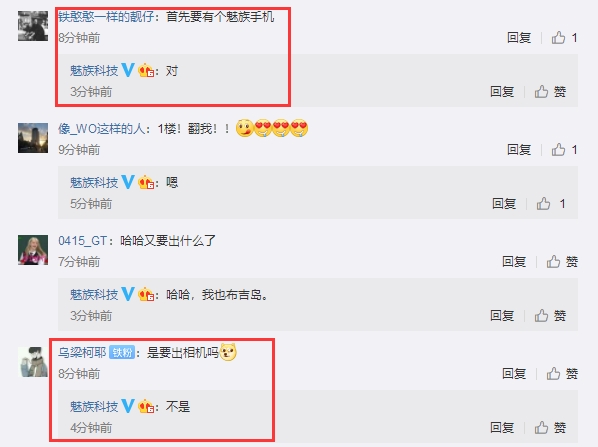Like the comment by 乌梁柯耶
Viewport: 598px width, 447px height.
562,373
